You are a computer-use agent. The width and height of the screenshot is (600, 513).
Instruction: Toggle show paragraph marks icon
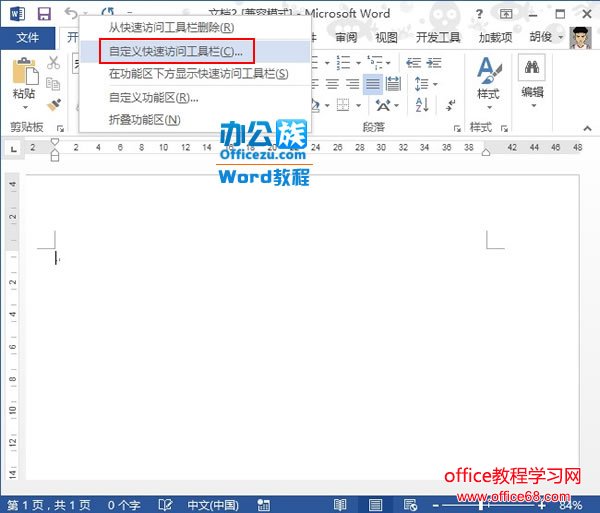(x=450, y=105)
